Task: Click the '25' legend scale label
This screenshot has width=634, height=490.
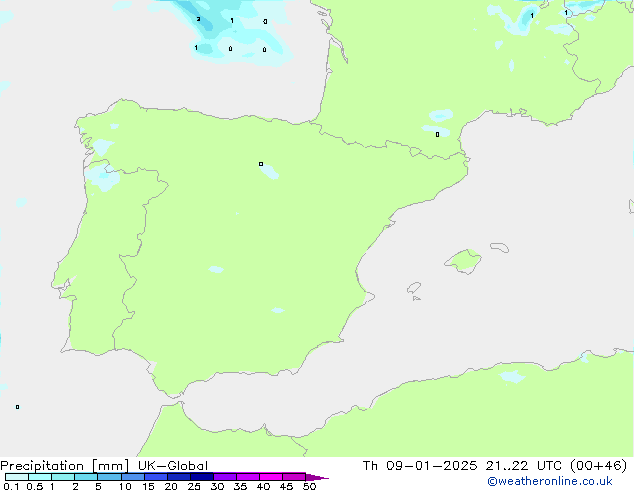Action: [194, 486]
